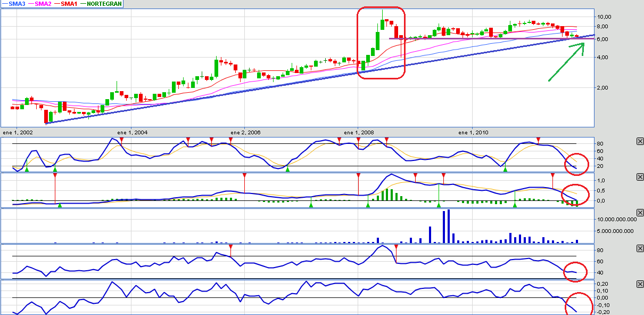Click the 6,00 price axis value
644x315 pixels.
point(602,39)
